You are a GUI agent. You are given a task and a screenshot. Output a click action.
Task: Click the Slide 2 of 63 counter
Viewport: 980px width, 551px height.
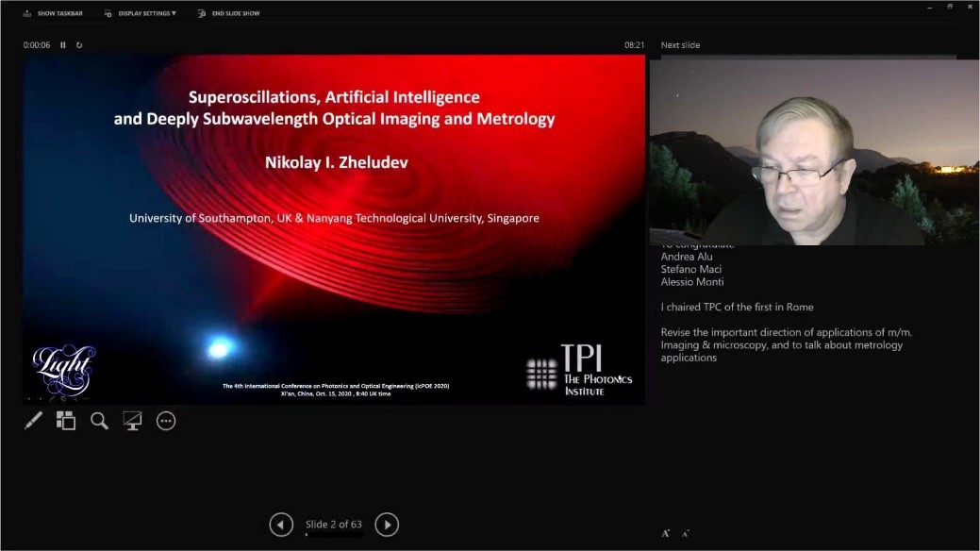pos(334,524)
